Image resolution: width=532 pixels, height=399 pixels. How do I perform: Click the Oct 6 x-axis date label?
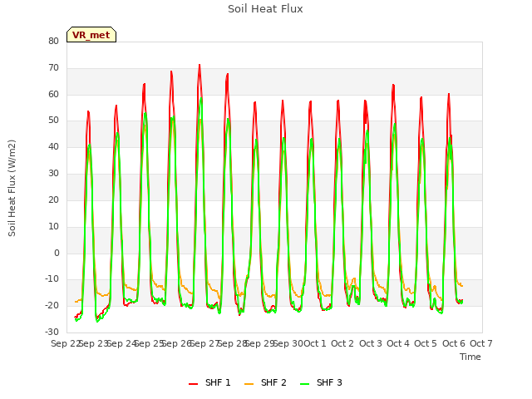click(454, 343)
